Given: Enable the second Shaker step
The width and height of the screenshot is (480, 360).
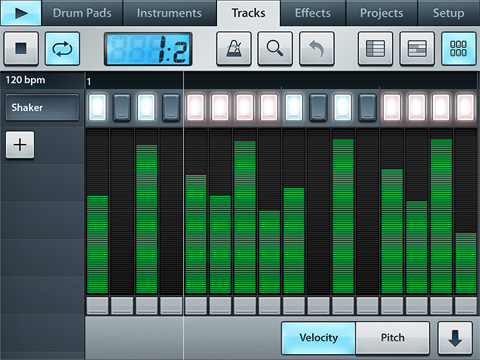Looking at the screenshot, I should pyautogui.click(x=122, y=107).
